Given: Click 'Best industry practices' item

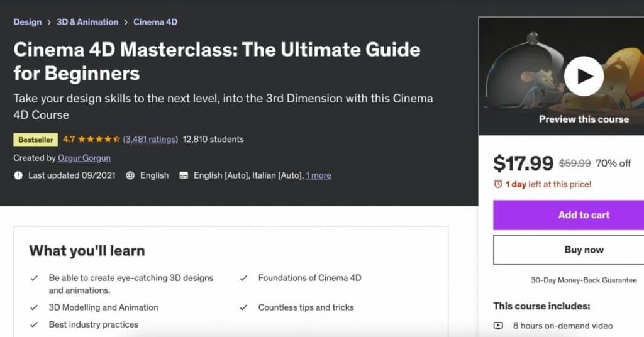Looking at the screenshot, I should click(94, 324).
